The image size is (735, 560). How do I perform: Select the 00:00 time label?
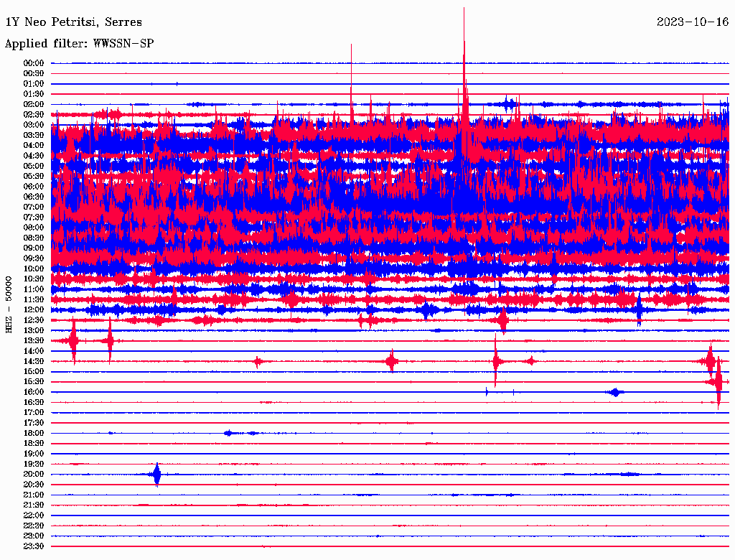34,63
